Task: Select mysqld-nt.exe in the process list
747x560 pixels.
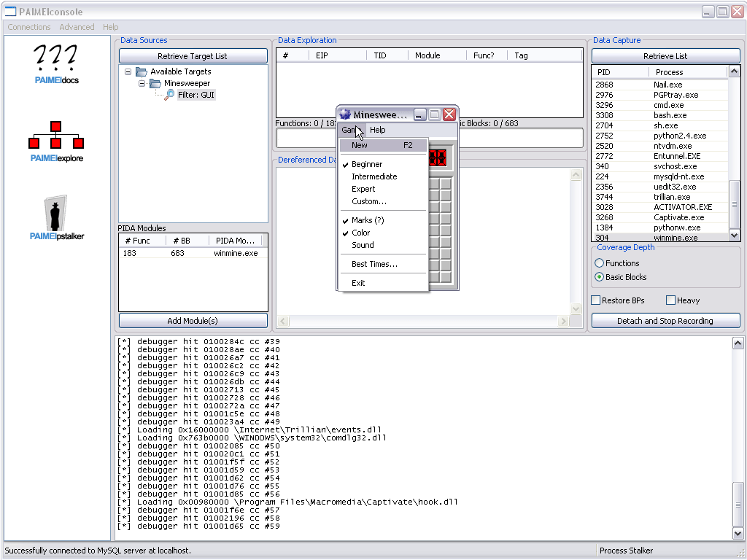Action: [x=660, y=176]
